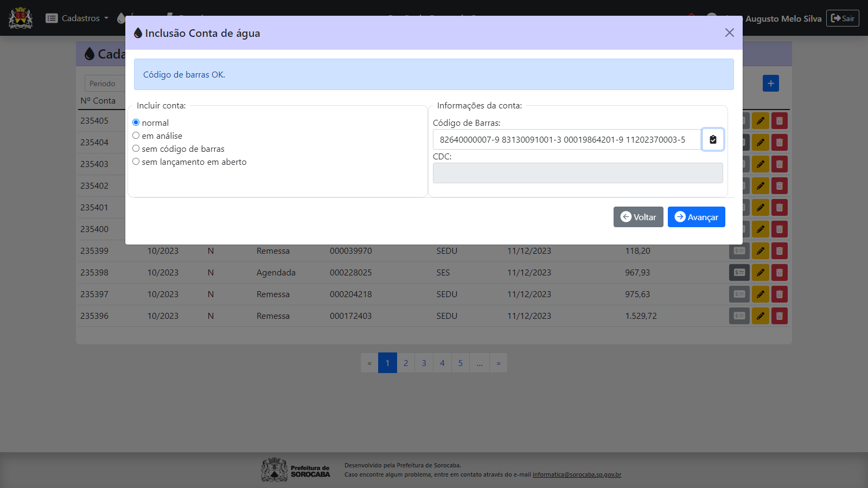
Task: Click edit pencil icon for account 235396
Action: [760, 316]
